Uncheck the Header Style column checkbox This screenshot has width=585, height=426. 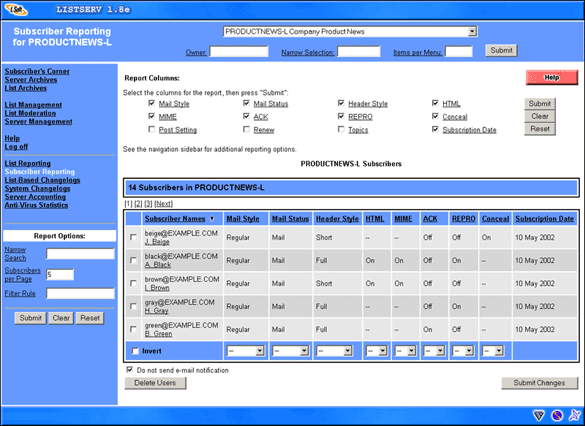[341, 103]
